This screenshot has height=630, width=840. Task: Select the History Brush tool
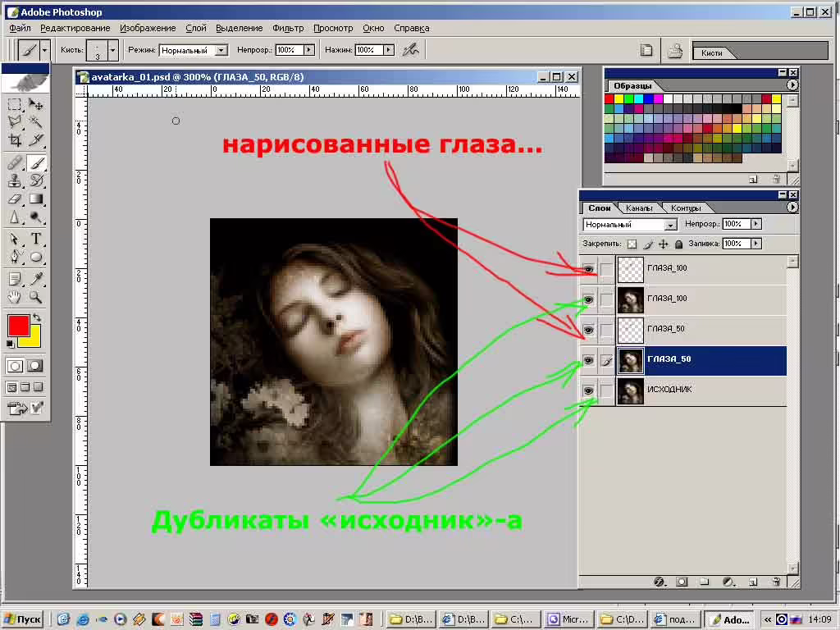[x=36, y=180]
